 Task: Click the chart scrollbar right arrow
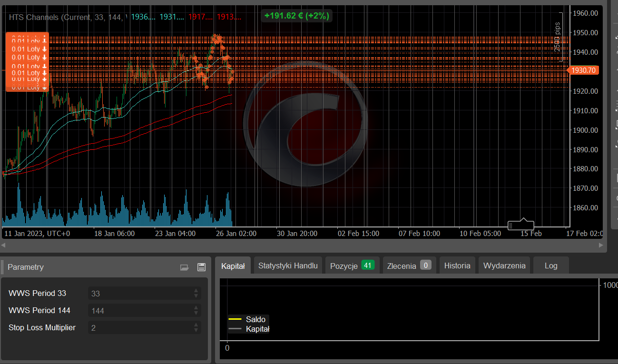pyautogui.click(x=601, y=245)
